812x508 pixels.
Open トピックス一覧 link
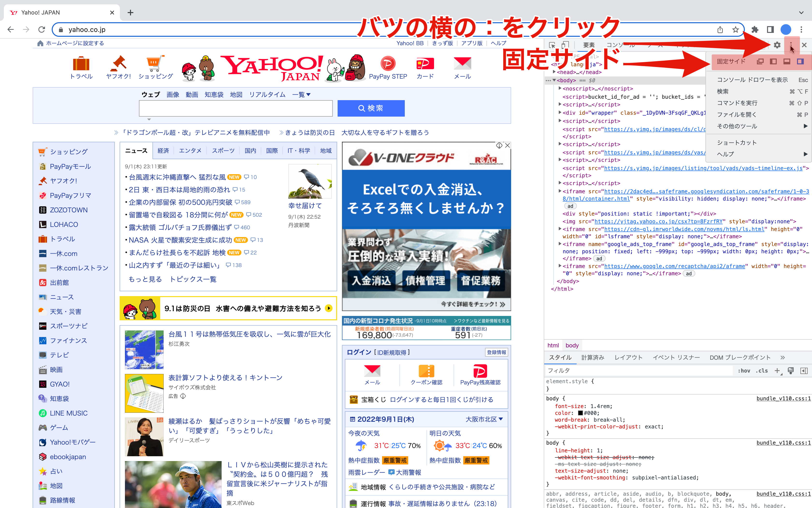click(193, 279)
